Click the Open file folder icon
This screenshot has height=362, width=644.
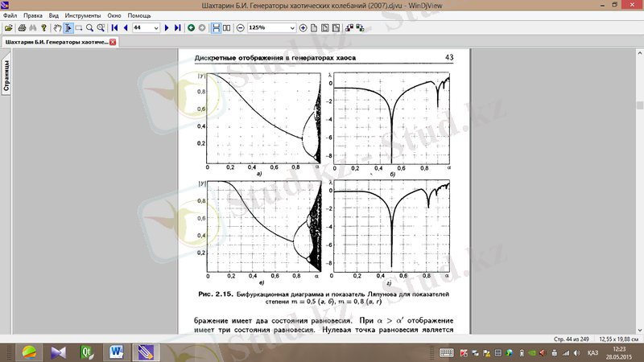pyautogui.click(x=8, y=28)
